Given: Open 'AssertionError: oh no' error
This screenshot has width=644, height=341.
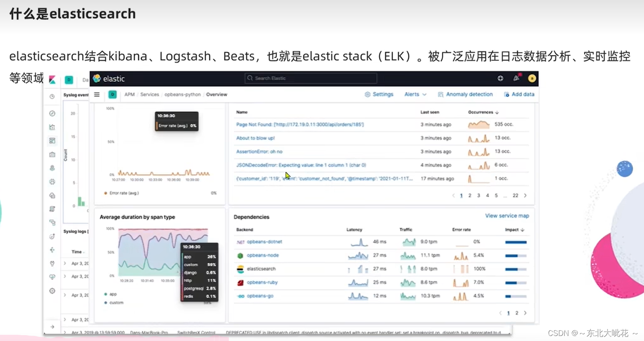Looking at the screenshot, I should pyautogui.click(x=259, y=152).
